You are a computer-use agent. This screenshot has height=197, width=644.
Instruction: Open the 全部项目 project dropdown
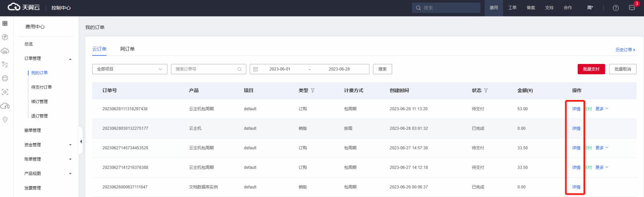130,69
